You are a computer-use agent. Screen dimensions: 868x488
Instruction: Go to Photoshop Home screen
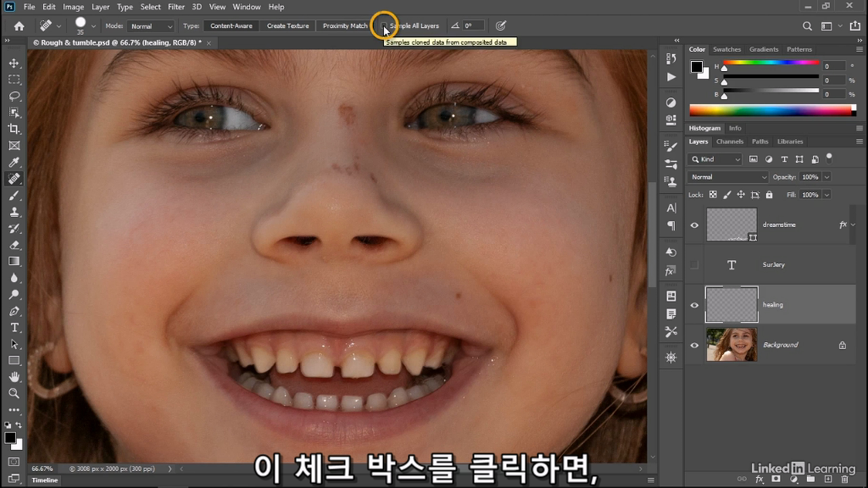[x=19, y=26]
